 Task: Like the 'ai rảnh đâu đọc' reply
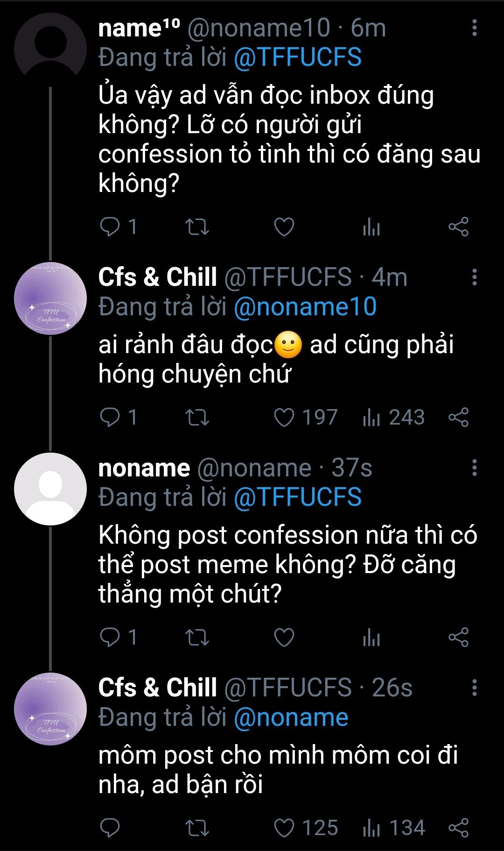(284, 418)
